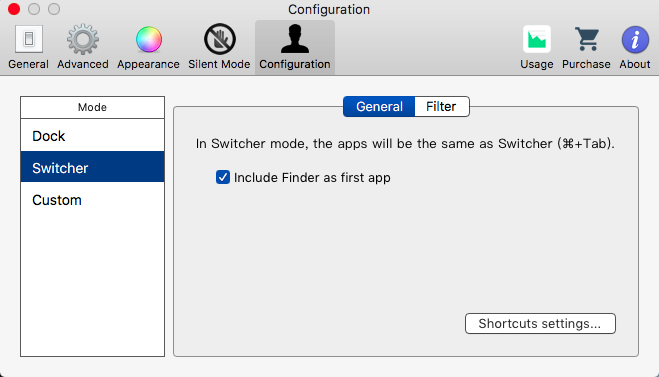
Task: Select Switcher mode in the list
Action: click(92, 168)
